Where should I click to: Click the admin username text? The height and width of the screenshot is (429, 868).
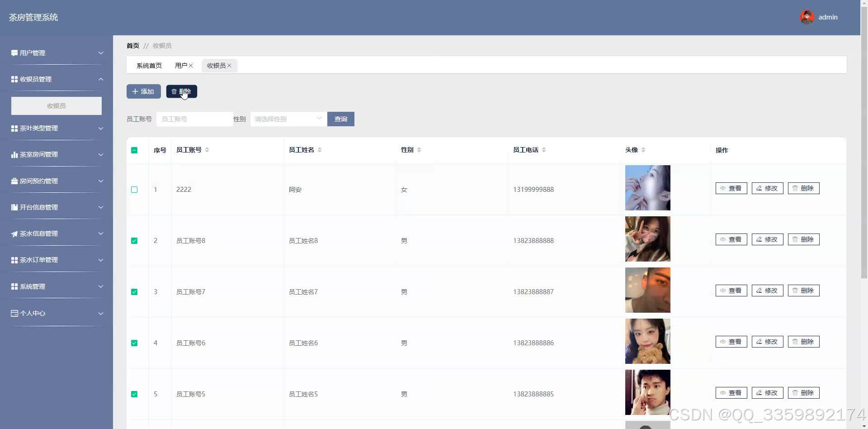click(828, 17)
